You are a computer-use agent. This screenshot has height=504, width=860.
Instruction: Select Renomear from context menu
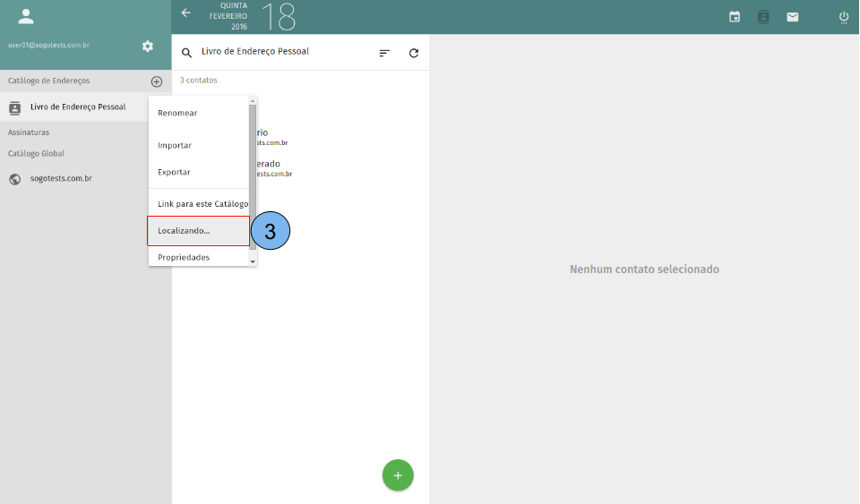[177, 113]
